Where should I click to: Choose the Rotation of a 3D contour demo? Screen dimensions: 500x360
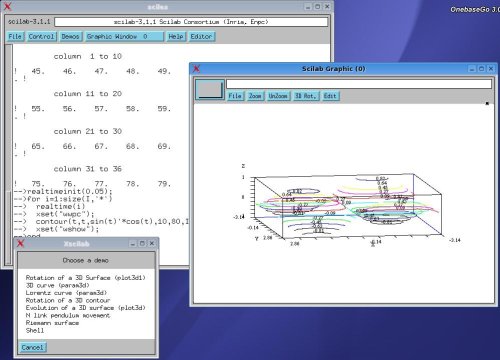68,300
